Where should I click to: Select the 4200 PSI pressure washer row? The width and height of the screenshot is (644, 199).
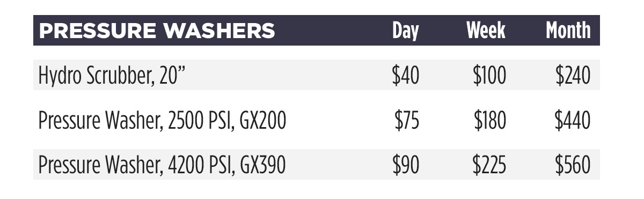coord(317,165)
